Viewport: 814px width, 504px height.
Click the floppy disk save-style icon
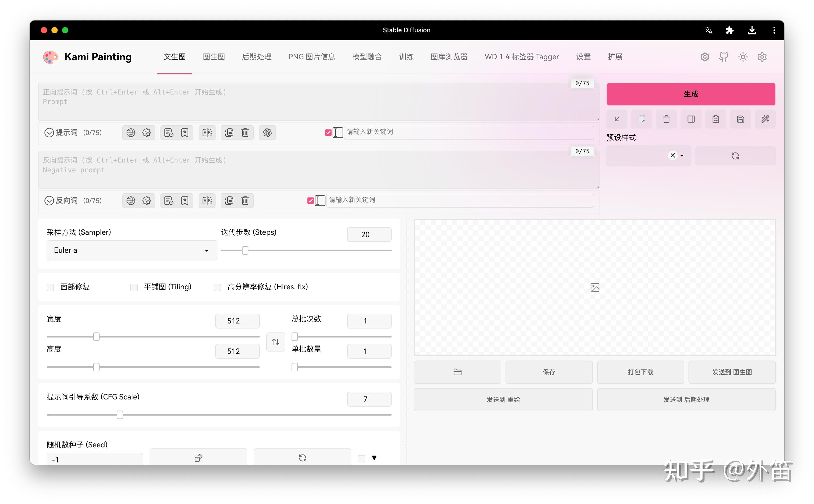coord(740,119)
